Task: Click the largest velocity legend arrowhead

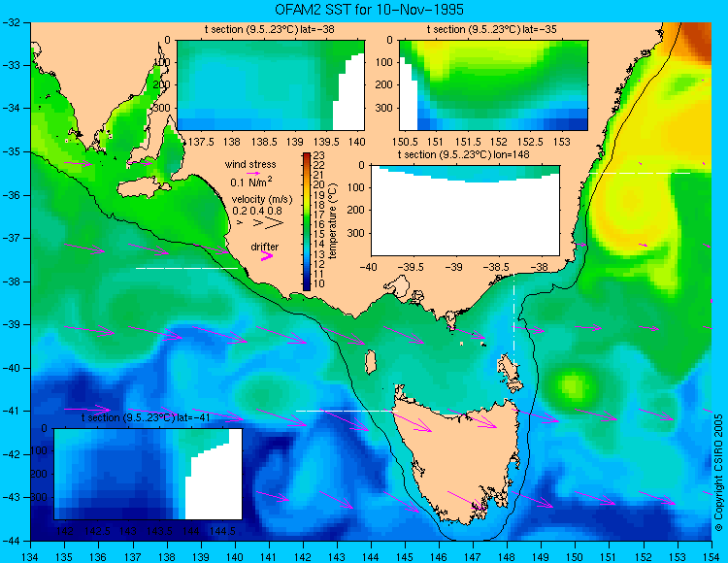Action: [274, 223]
